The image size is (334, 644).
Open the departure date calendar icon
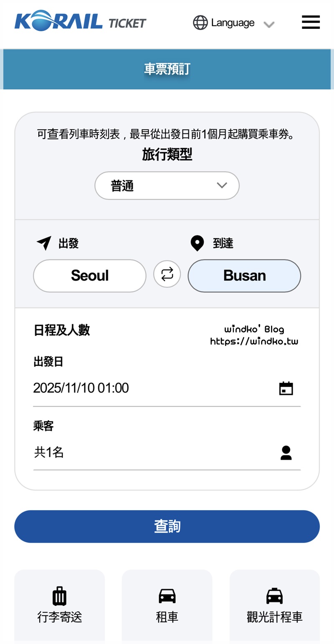pyautogui.click(x=286, y=388)
